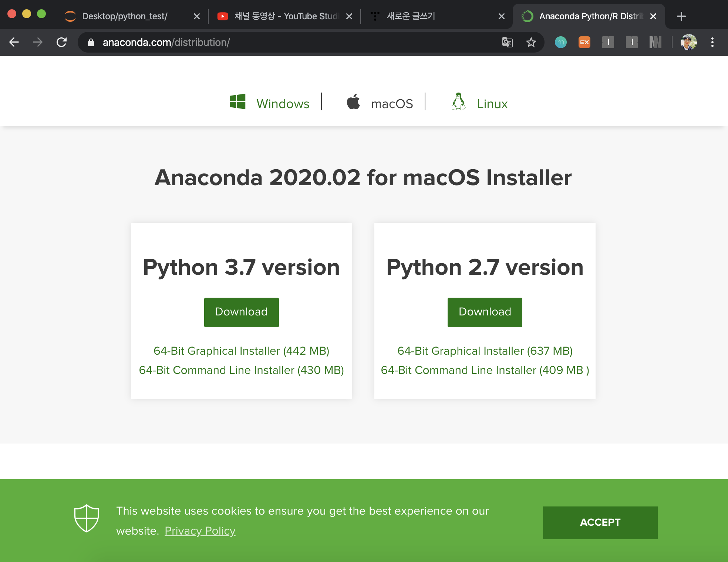This screenshot has width=728, height=562.
Task: Download the Python 2.7 version
Action: pyautogui.click(x=485, y=312)
